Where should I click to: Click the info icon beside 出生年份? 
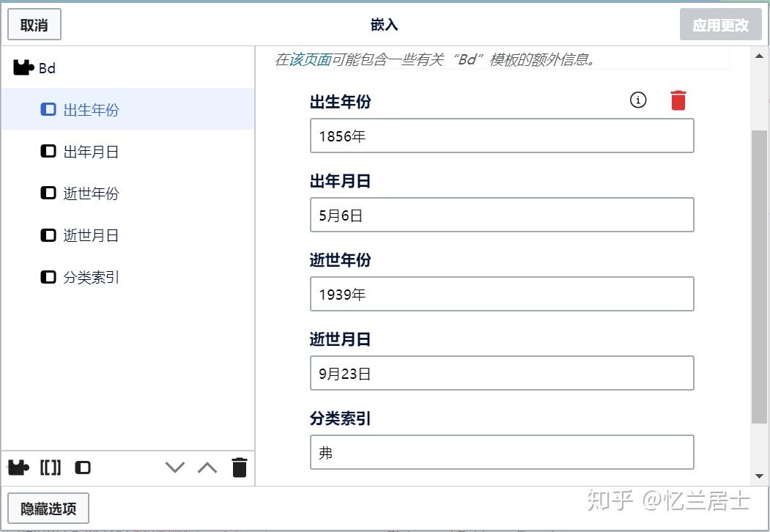pos(638,100)
